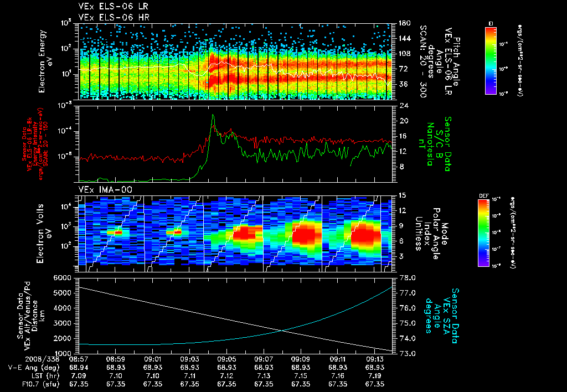The height and width of the screenshot is (392, 567).
Task: Click the 09:05 time tick label
Action: (226, 360)
